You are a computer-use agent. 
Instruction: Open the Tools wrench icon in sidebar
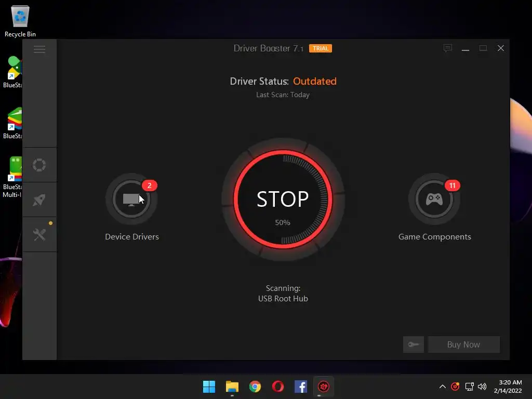click(x=39, y=234)
